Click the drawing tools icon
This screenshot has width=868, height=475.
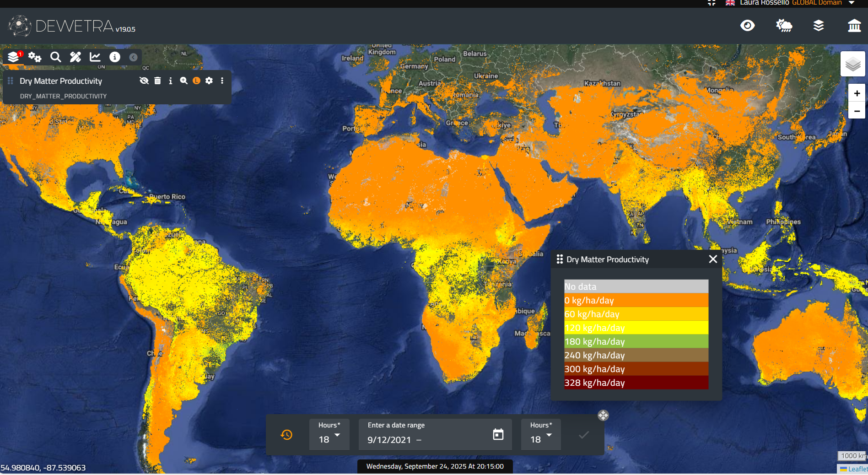tap(75, 57)
